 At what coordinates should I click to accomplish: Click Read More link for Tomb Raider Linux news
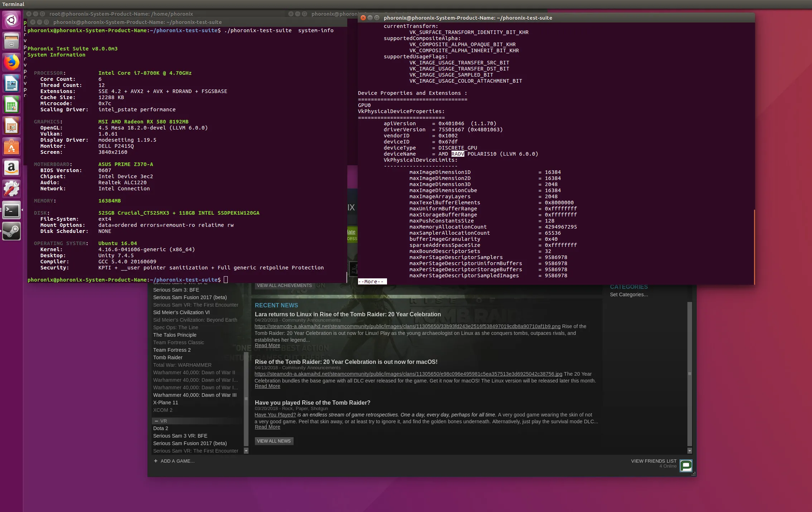[x=267, y=345]
